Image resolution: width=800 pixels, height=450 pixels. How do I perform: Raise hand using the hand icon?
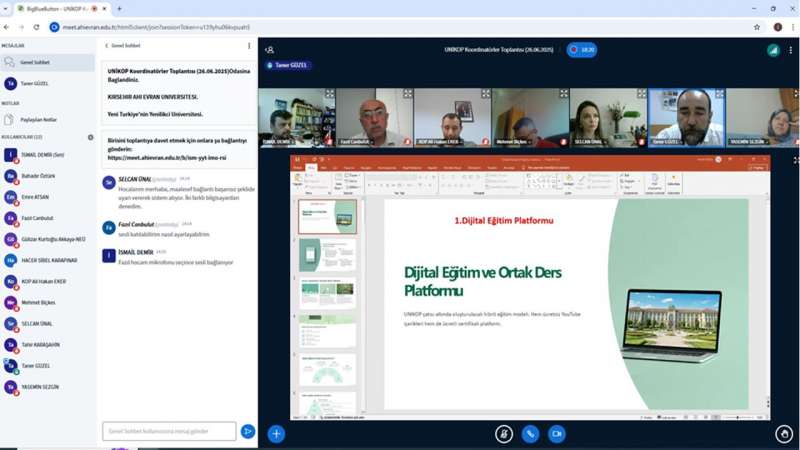[x=784, y=434]
